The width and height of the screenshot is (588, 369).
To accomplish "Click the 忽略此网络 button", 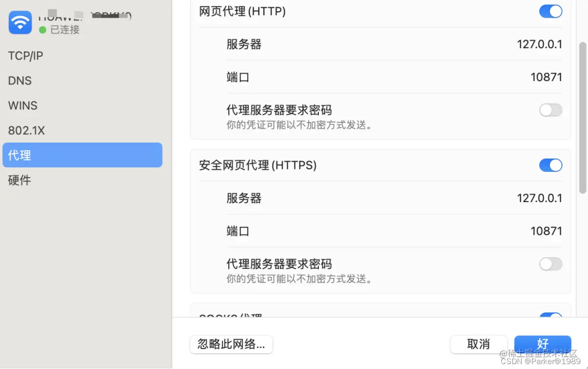I will 231,344.
